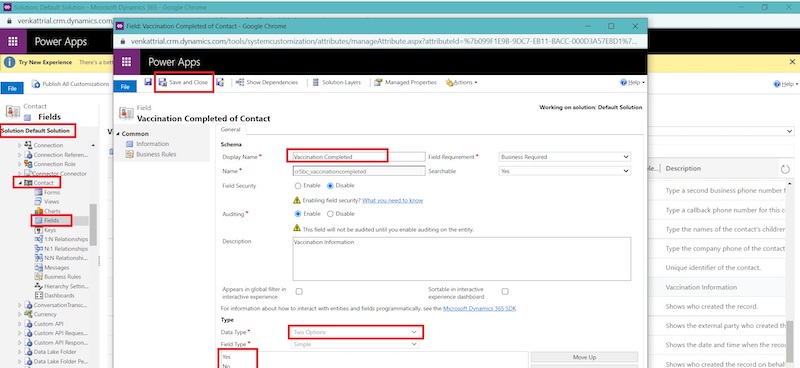Select Enable for Auditing

tap(298, 214)
